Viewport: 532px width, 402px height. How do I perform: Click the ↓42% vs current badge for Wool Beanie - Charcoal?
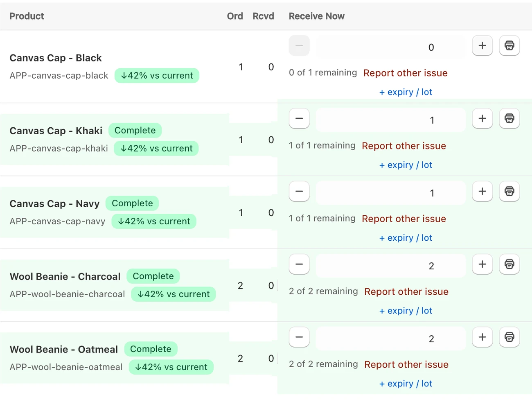click(174, 294)
